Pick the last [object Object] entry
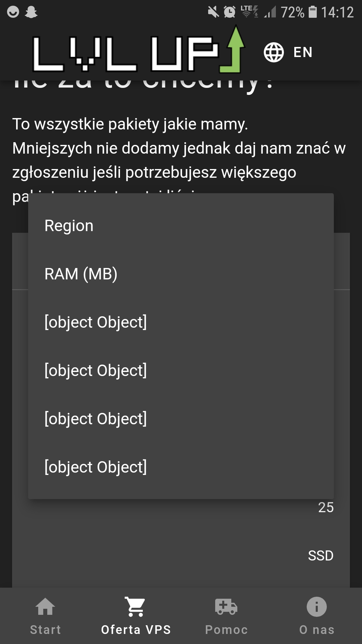 96,467
